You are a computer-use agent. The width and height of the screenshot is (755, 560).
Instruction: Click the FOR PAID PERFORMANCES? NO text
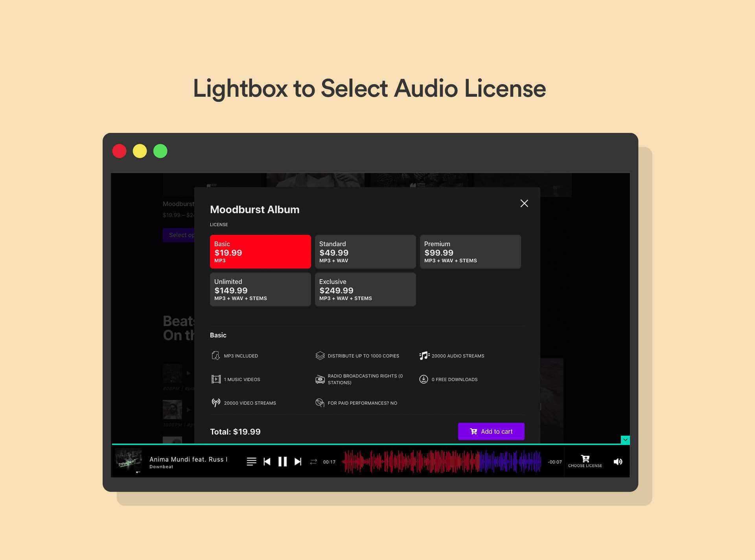[363, 403]
